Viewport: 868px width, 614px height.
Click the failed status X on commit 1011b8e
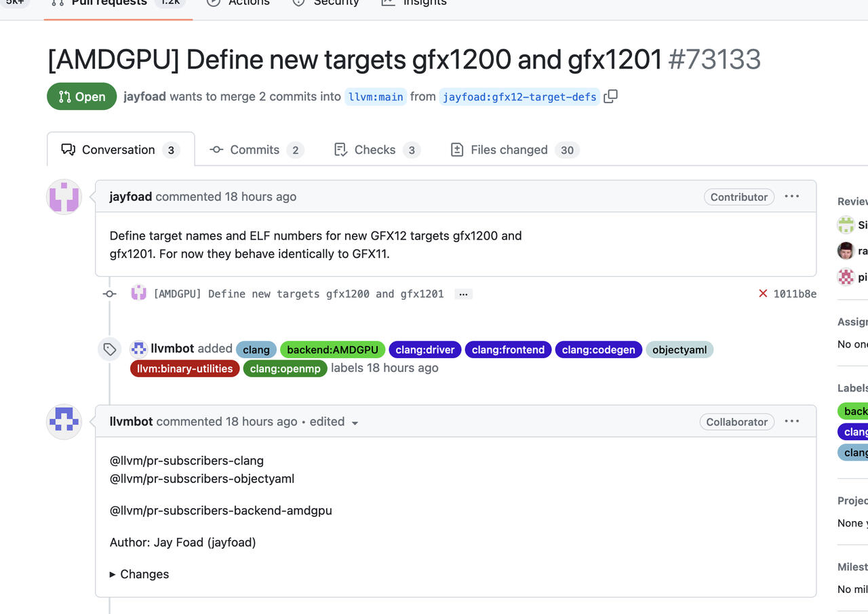763,294
